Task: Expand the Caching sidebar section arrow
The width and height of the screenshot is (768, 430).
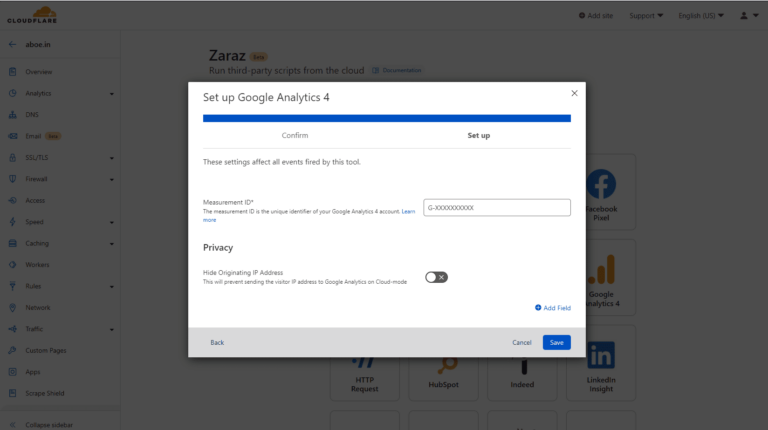Action: coord(112,244)
